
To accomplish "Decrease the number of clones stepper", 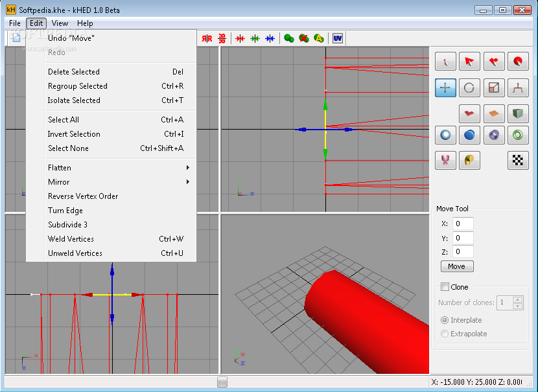I will pyautogui.click(x=518, y=306).
